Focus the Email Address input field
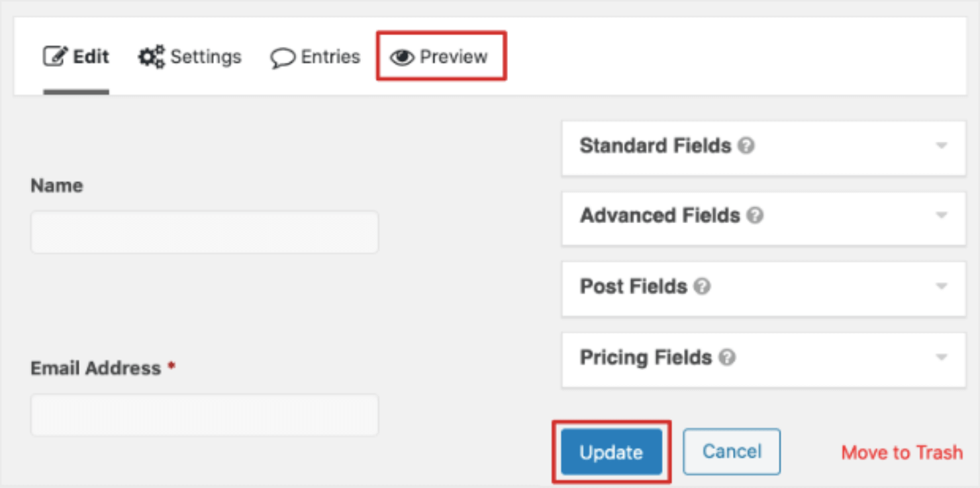The image size is (980, 488). click(x=205, y=415)
